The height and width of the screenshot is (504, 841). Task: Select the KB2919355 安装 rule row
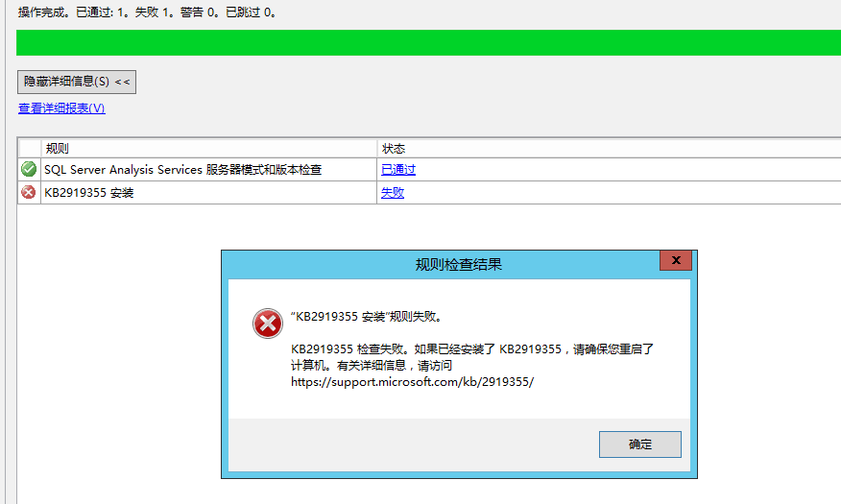(x=429, y=193)
